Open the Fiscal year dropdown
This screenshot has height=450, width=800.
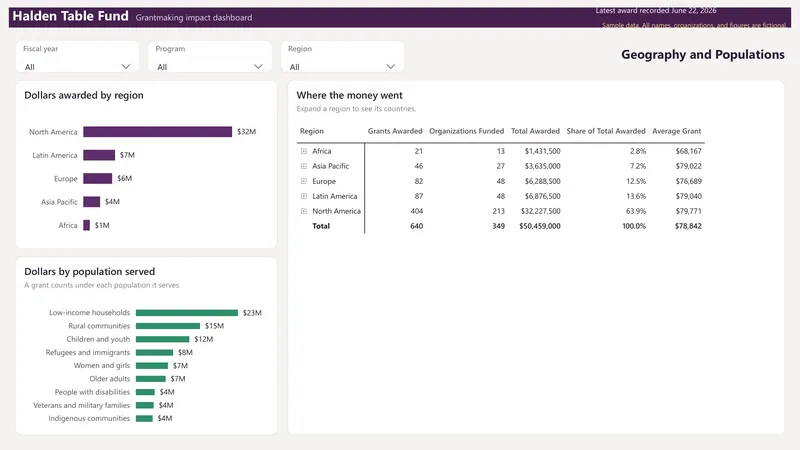(77, 67)
